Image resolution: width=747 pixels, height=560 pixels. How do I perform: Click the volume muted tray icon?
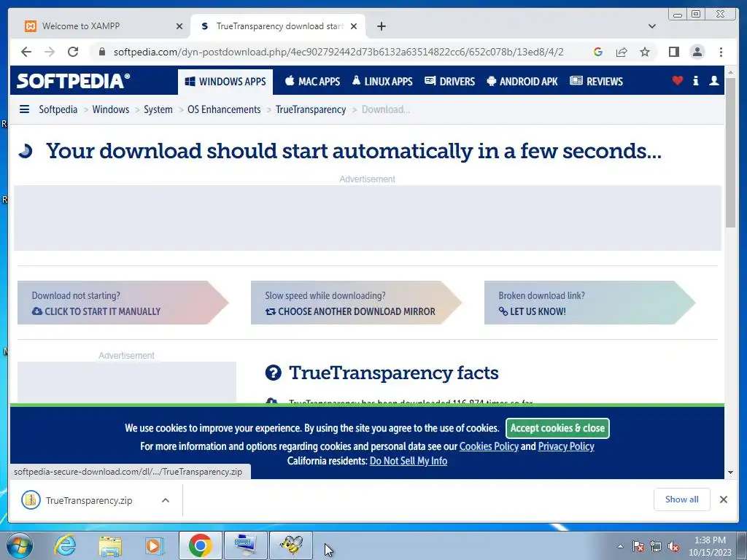point(673,547)
